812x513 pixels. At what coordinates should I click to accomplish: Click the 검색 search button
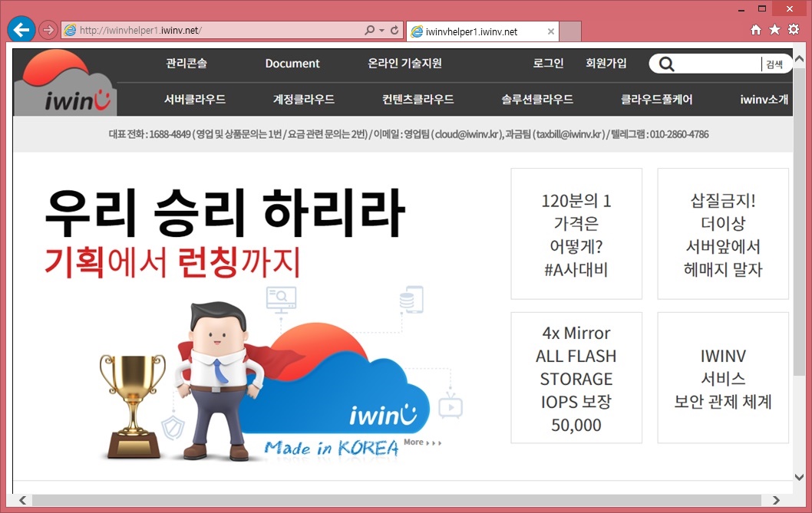[774, 64]
